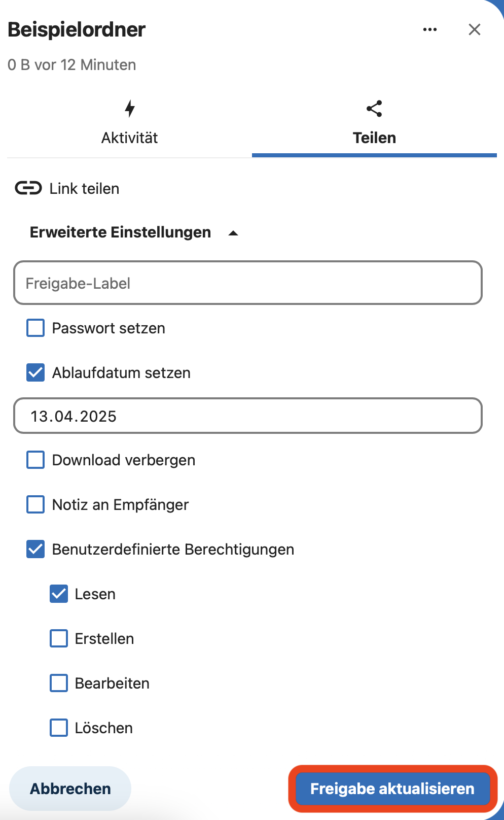This screenshot has width=504, height=820.
Task: Open the three-dots more actions menu
Action: tap(429, 29)
